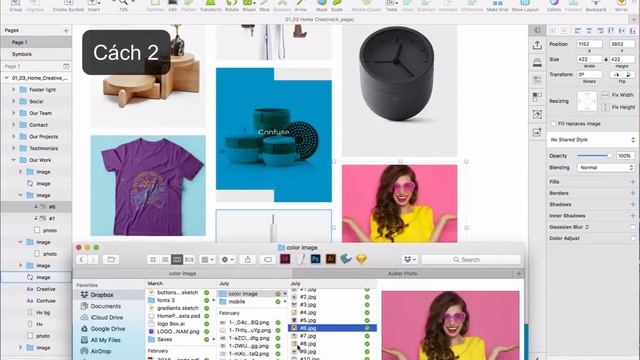
Task: Expand the 'Testimonials' layer group
Action: coord(13,148)
